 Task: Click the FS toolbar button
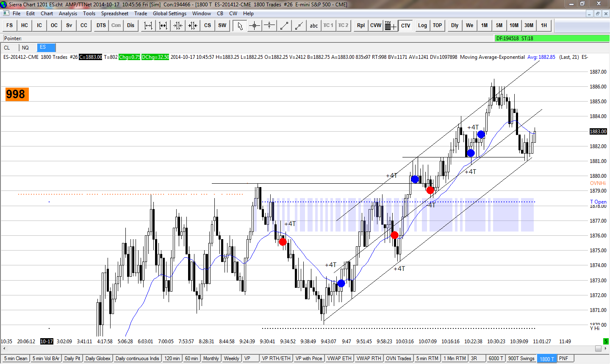point(10,25)
